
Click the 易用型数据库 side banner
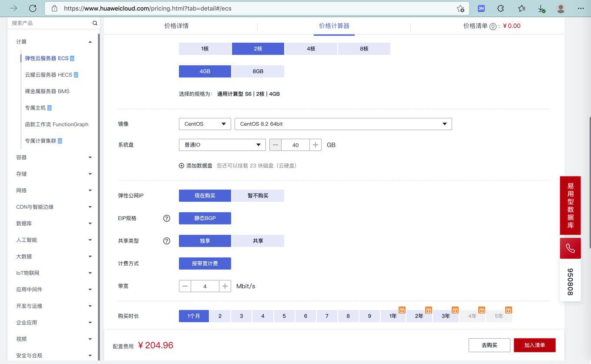click(571, 206)
